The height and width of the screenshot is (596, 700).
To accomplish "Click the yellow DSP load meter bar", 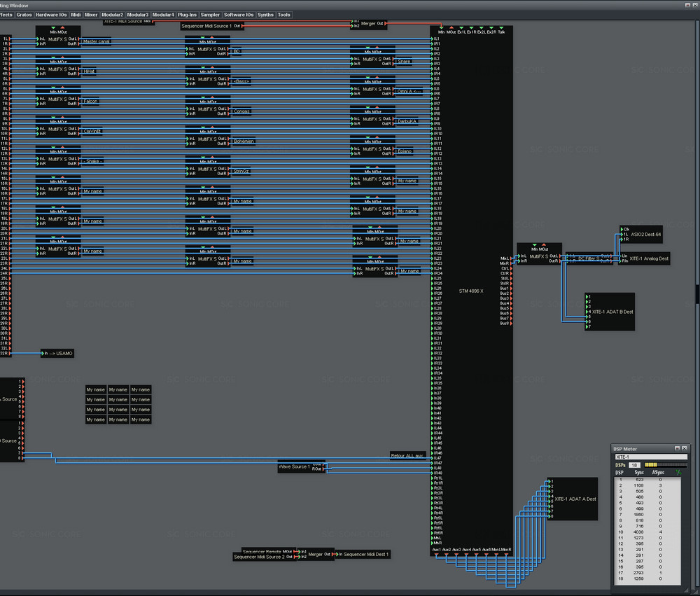I will (651, 465).
